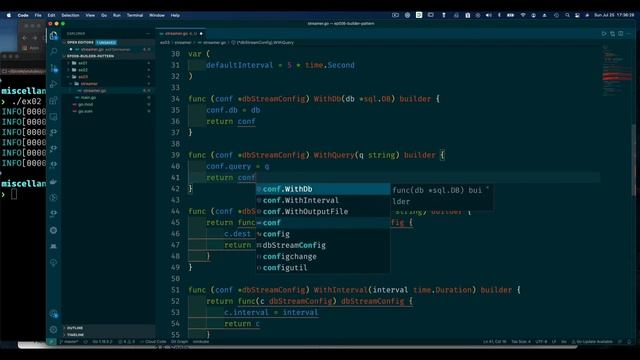Select conf.WithInterval autocomplete suggestion
This screenshot has height=360, width=640.
point(323,200)
